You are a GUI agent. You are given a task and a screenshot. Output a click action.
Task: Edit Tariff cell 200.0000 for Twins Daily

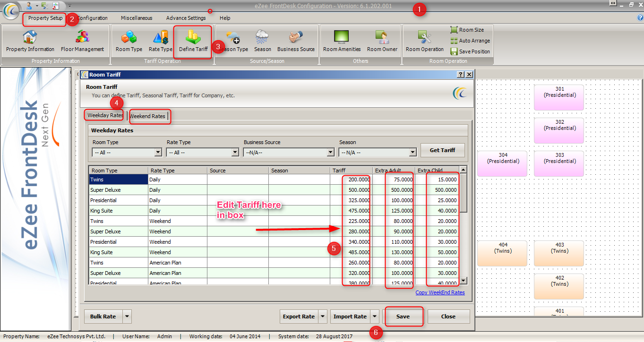tap(351, 180)
